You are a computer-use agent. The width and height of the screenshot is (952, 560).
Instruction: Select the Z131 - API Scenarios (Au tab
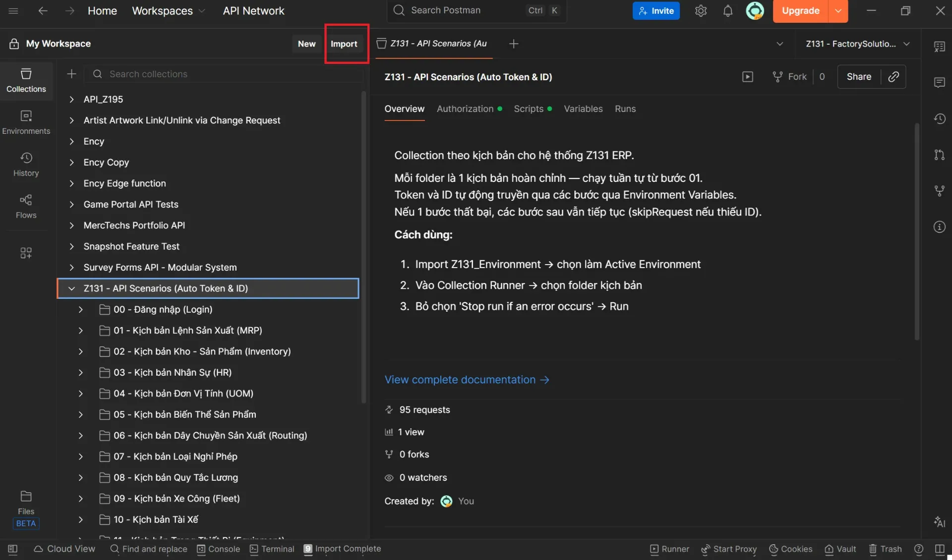tap(433, 44)
